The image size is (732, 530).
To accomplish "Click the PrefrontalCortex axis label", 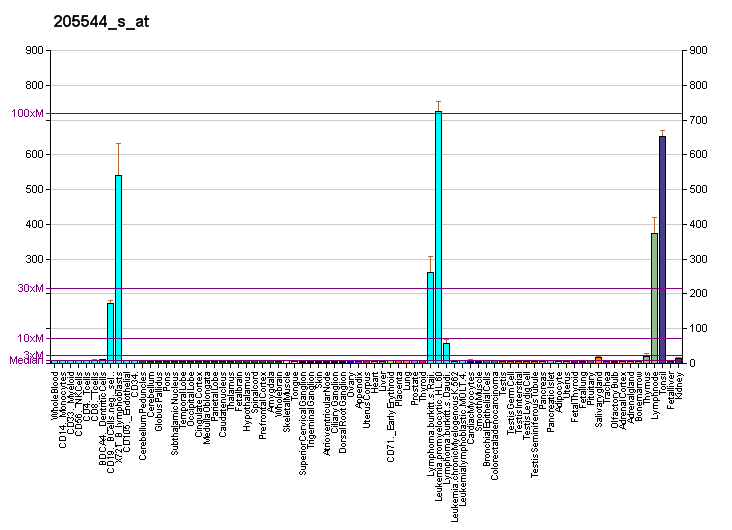I will 263,405.
